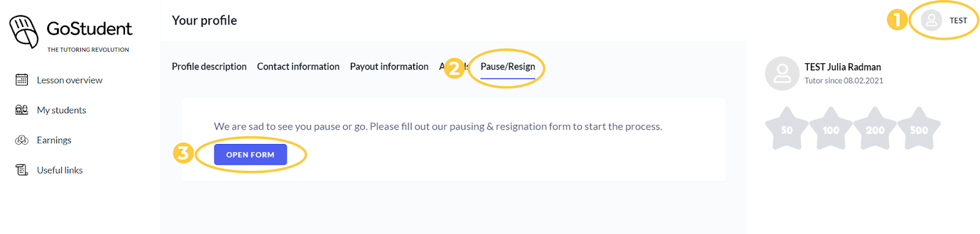Click the Earnings coins icon
The width and height of the screenshot is (980, 234).
click(21, 140)
